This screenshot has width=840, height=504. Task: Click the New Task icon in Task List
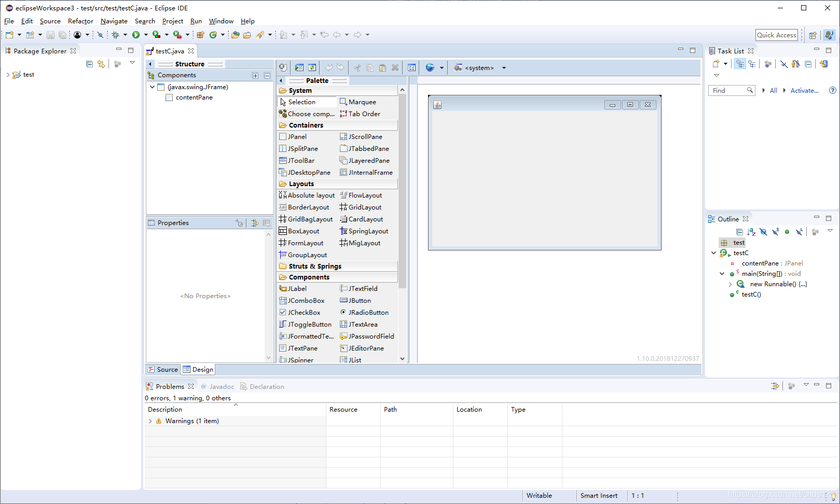coord(717,64)
